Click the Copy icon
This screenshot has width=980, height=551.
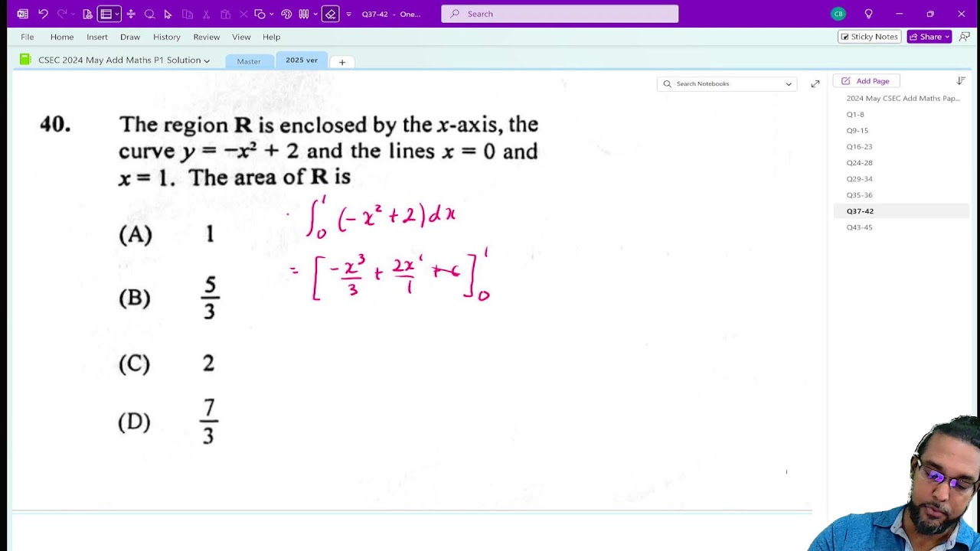[188, 14]
